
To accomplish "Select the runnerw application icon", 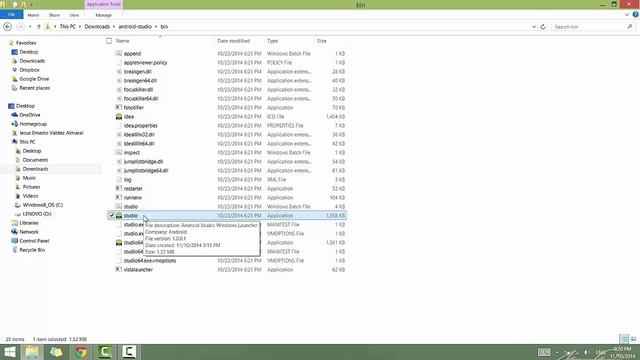I will point(119,198).
